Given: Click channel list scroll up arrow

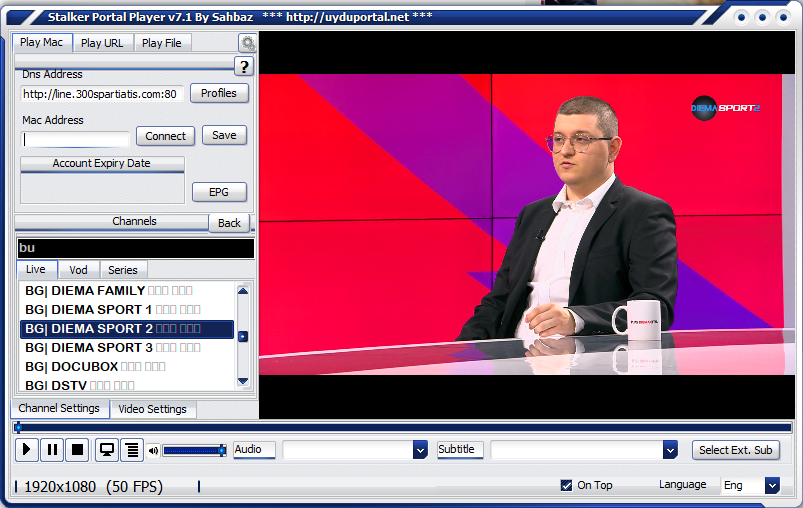Looking at the screenshot, I should pyautogui.click(x=243, y=291).
